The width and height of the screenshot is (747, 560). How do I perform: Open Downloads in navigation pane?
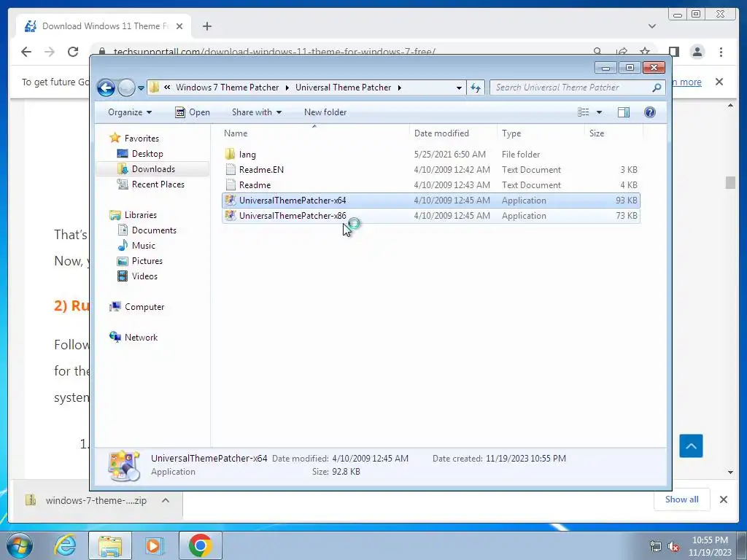[x=153, y=169]
